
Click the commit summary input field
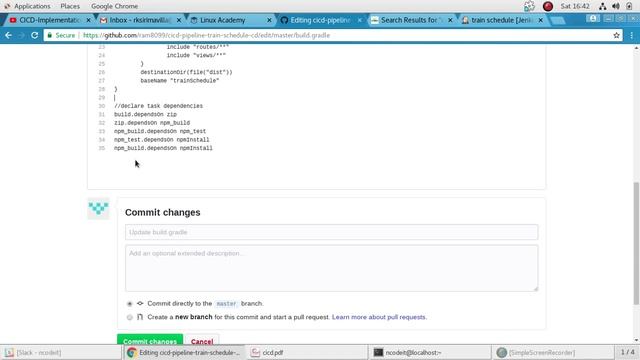[x=331, y=232]
